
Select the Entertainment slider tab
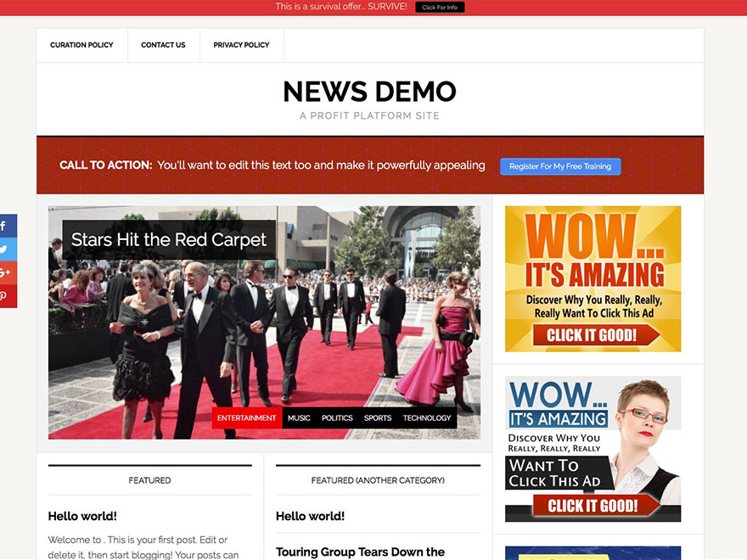pos(247,417)
